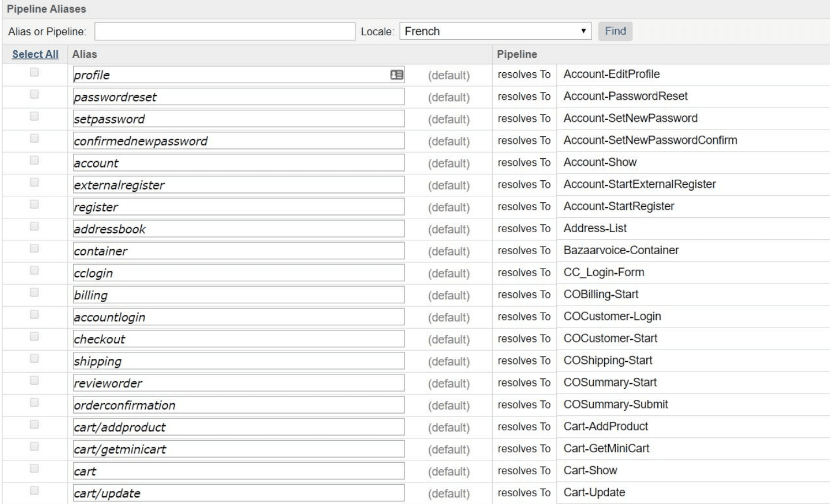The width and height of the screenshot is (830, 504).
Task: Click the account alias text box
Action: click(x=238, y=163)
